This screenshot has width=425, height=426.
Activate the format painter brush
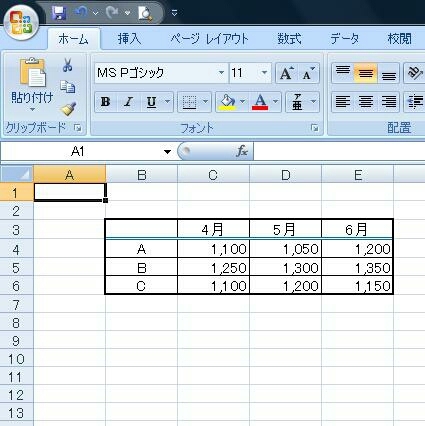pyautogui.click(x=68, y=108)
